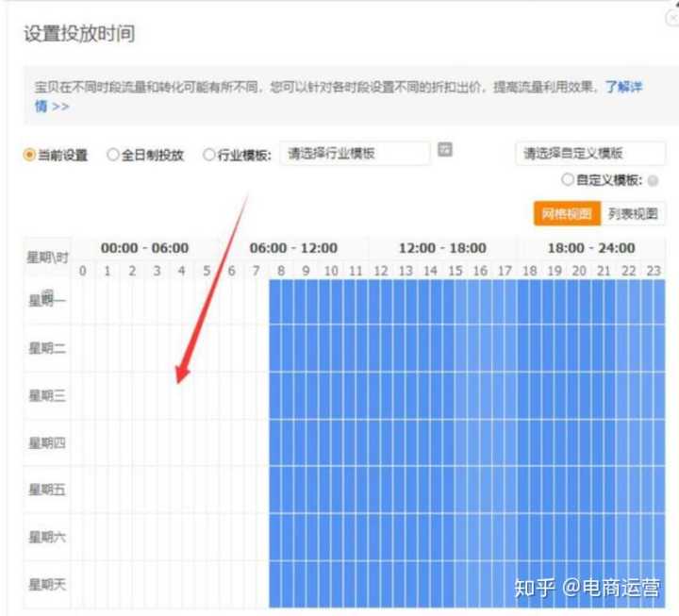The image size is (679, 616).
Task: Click the help icon next to 自定义模板
Action: point(654,180)
